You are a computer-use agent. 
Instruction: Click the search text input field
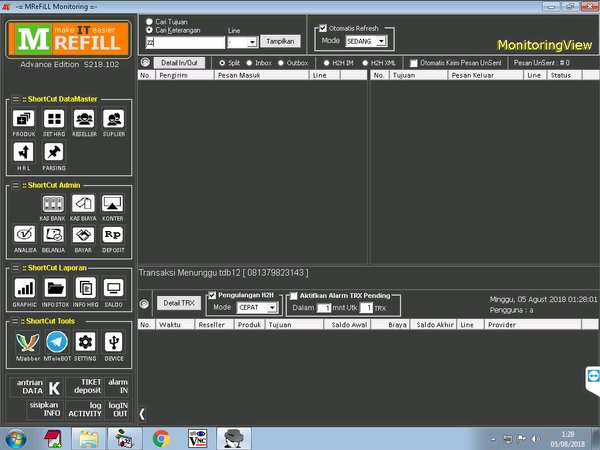tap(183, 42)
